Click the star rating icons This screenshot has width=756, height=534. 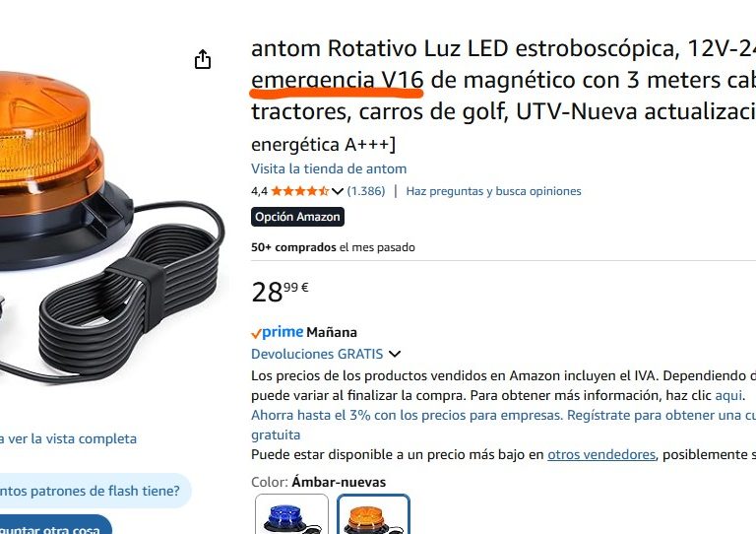(x=300, y=191)
